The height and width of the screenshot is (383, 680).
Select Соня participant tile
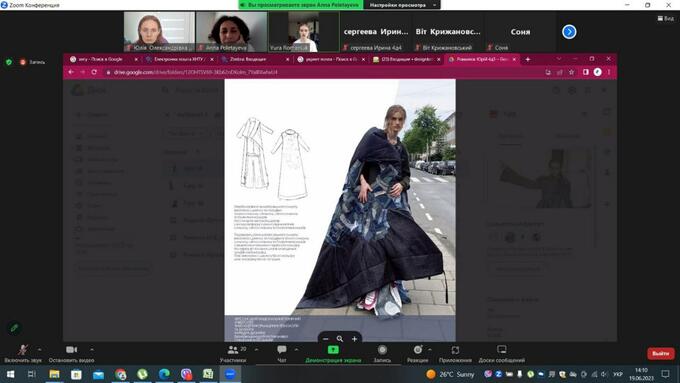[x=520, y=32]
